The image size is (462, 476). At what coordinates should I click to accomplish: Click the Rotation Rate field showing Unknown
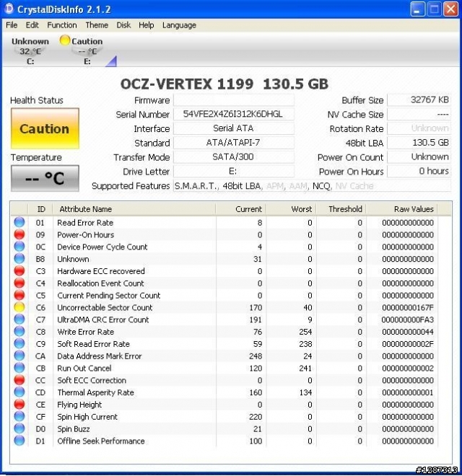tap(419, 128)
